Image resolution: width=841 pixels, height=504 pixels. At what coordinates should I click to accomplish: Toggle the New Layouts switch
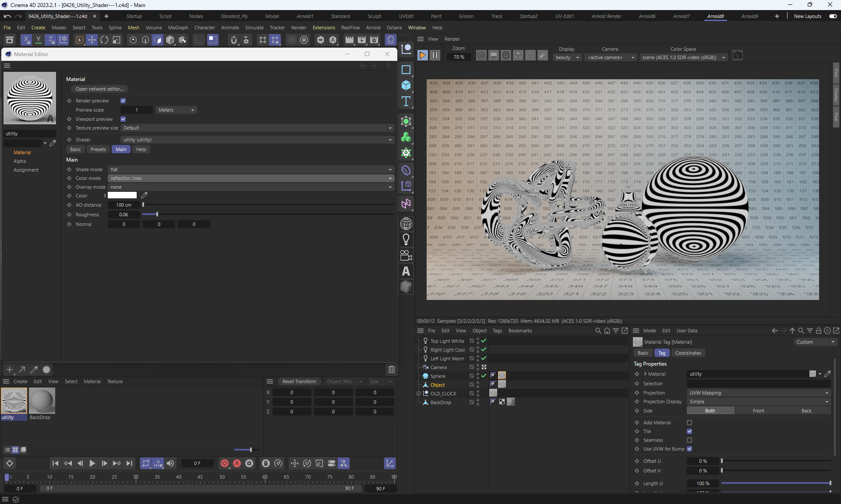tap(833, 16)
